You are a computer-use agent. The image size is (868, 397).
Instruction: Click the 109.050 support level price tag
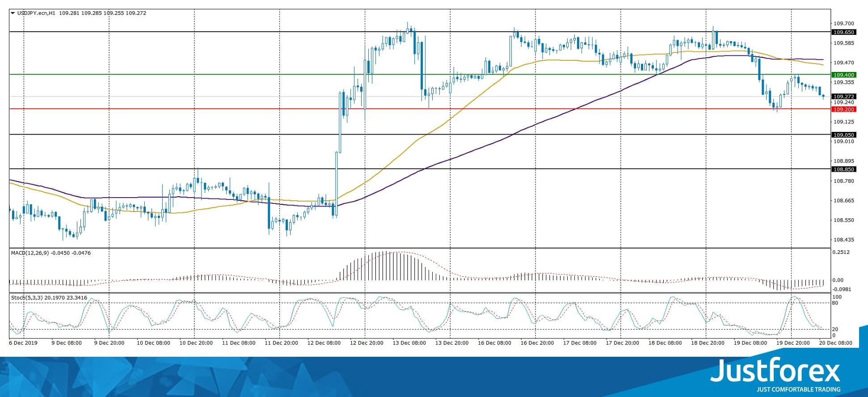(843, 135)
